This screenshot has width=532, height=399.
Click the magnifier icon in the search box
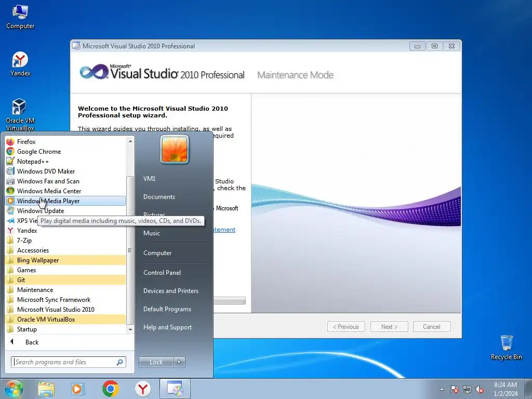pyautogui.click(x=120, y=362)
